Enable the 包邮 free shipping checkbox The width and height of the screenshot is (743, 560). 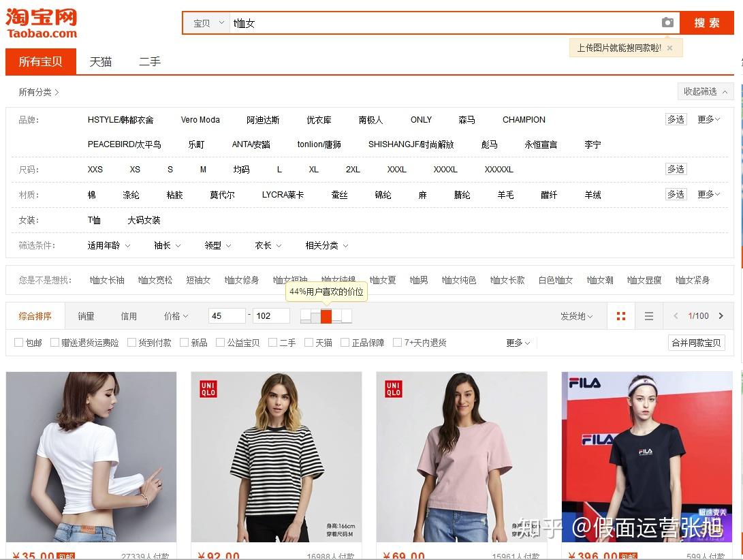pos(19,343)
